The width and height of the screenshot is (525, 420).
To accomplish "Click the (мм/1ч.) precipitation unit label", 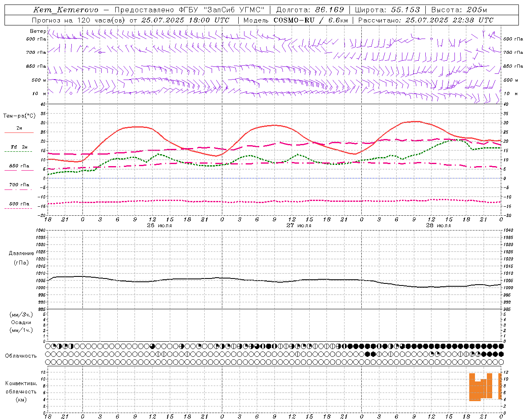I will 21,330.
